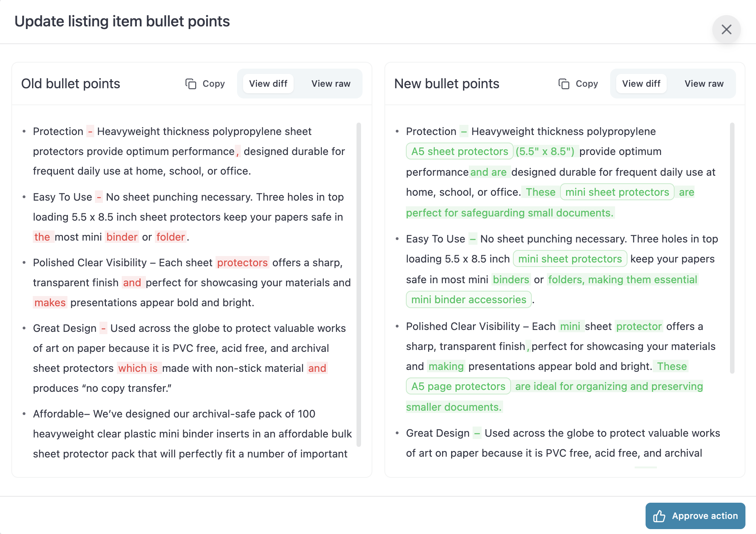Click the X icon to dismiss the dialog

click(x=726, y=29)
